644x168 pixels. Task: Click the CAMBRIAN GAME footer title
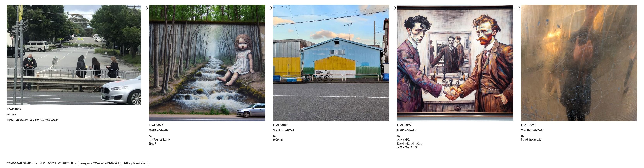(19, 163)
